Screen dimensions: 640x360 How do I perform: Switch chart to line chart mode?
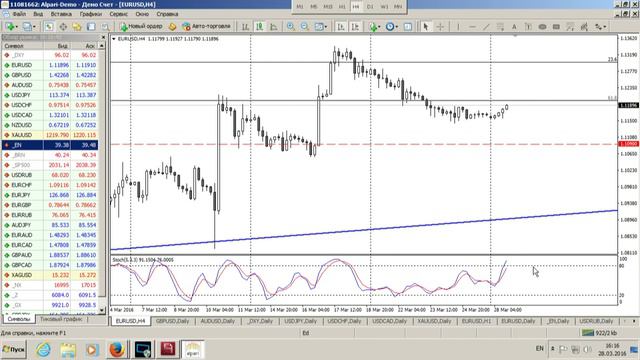[x=273, y=27]
